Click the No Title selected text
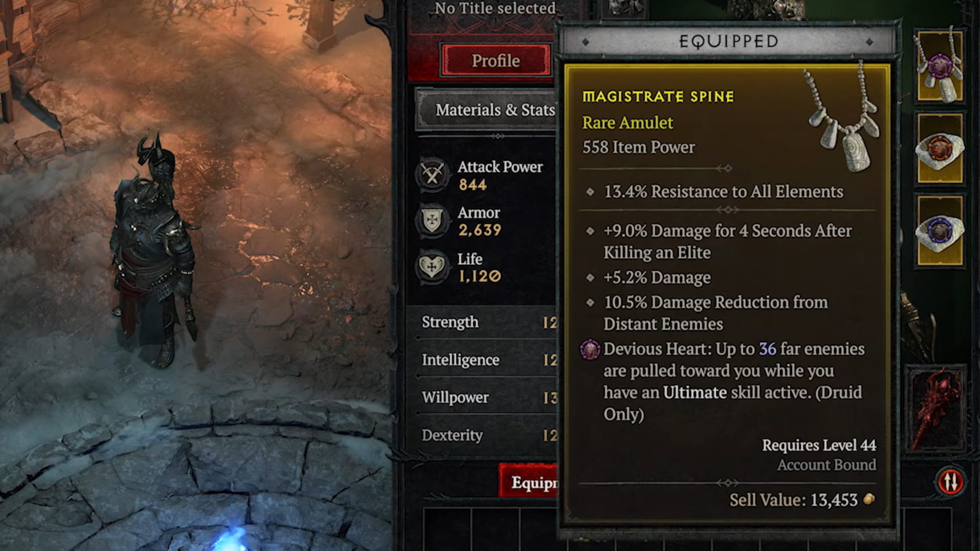This screenshot has height=551, width=980. click(495, 8)
